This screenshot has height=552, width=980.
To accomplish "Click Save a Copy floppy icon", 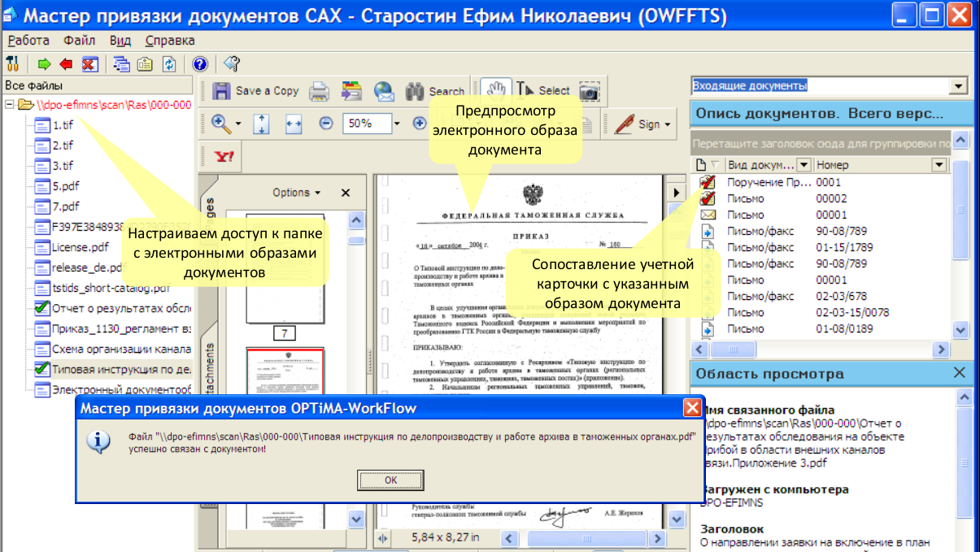I will coord(220,91).
